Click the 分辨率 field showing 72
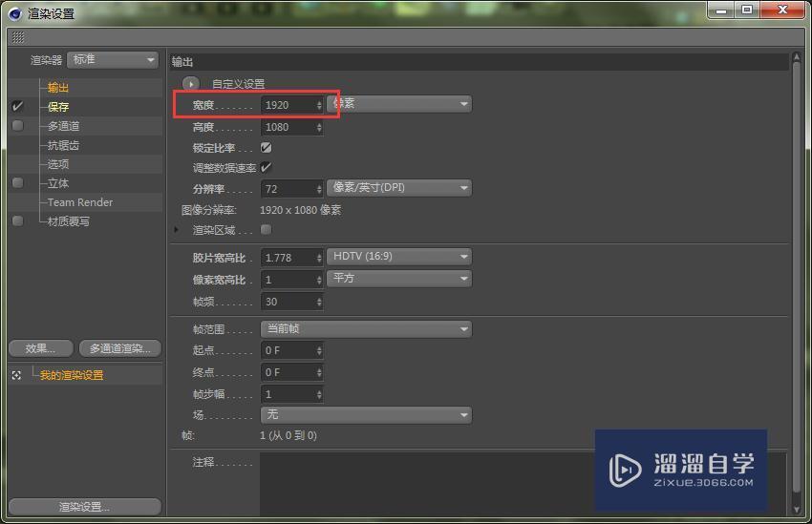This screenshot has height=524, width=812. (288, 189)
